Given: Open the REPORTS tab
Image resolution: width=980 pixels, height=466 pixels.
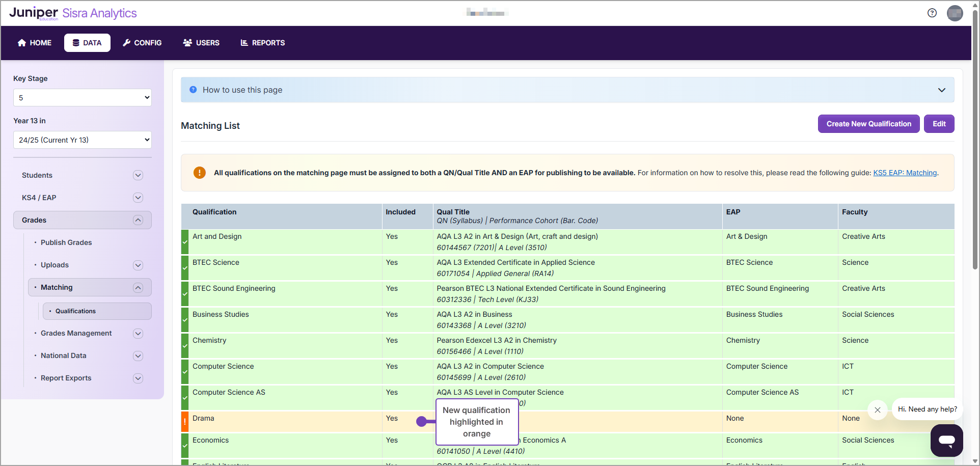Looking at the screenshot, I should [x=263, y=43].
